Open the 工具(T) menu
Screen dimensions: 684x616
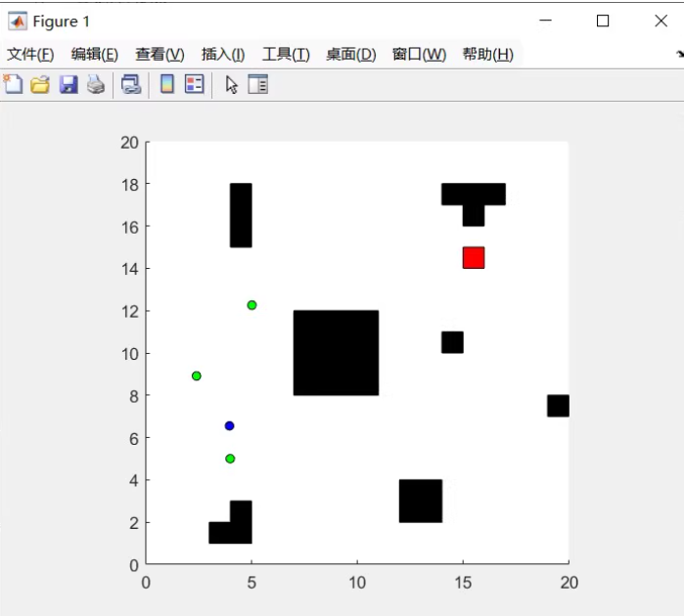286,55
